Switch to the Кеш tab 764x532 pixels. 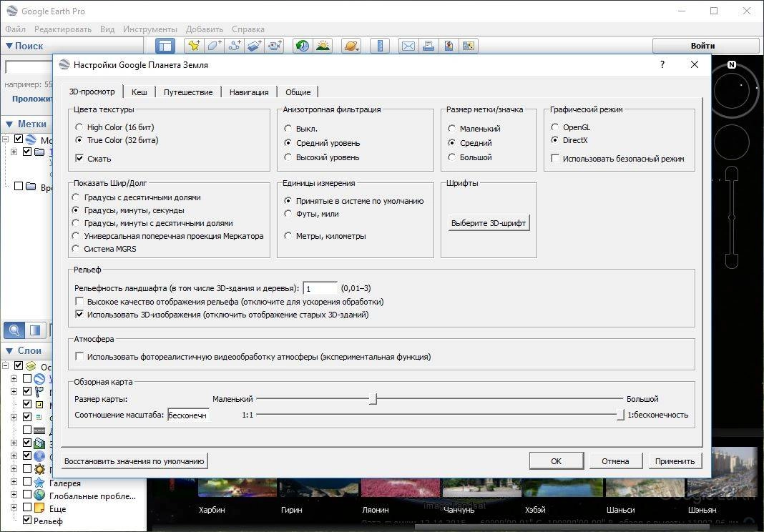point(139,92)
